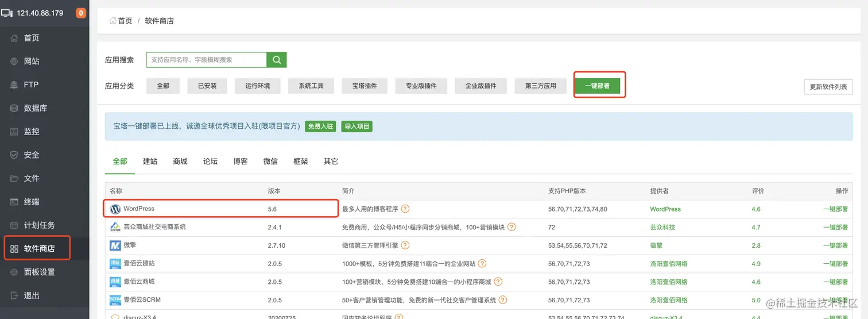The image size is (868, 319).
Task: Select the 宝塔插件 category filter
Action: [x=365, y=86]
